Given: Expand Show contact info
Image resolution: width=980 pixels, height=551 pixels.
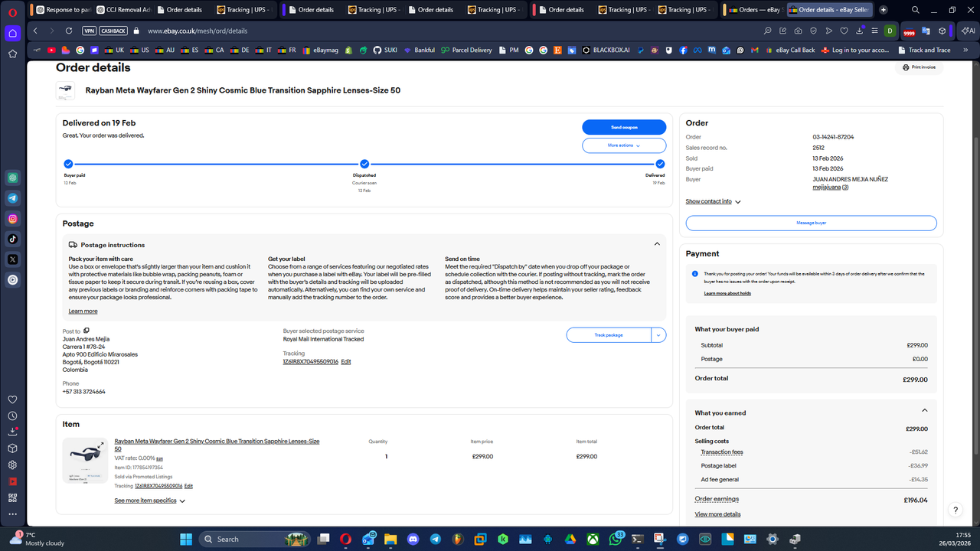Looking at the screenshot, I should [x=714, y=201].
